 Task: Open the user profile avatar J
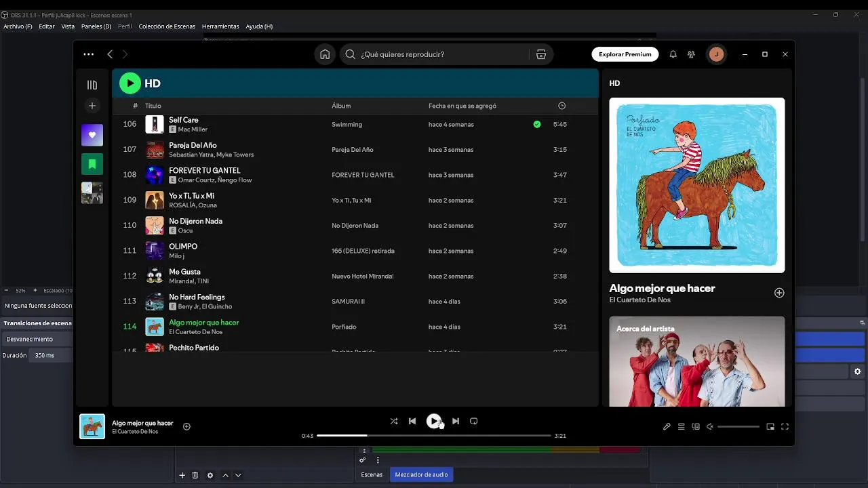point(716,54)
